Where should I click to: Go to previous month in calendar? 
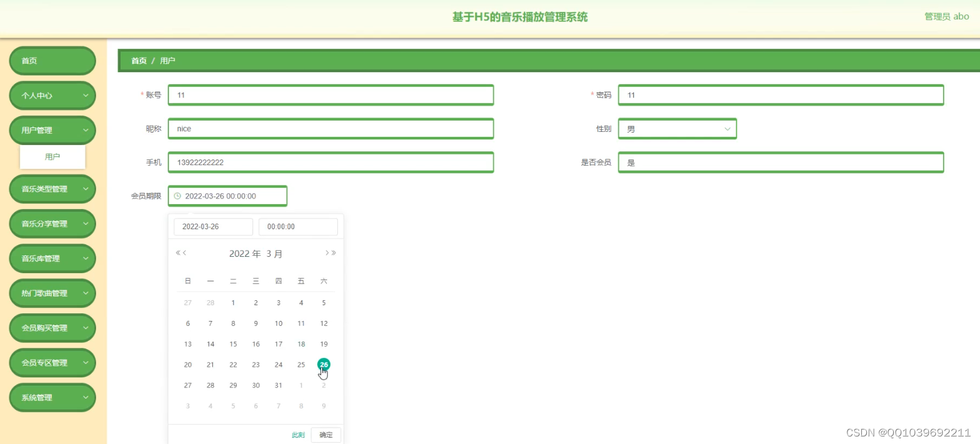[x=185, y=253]
